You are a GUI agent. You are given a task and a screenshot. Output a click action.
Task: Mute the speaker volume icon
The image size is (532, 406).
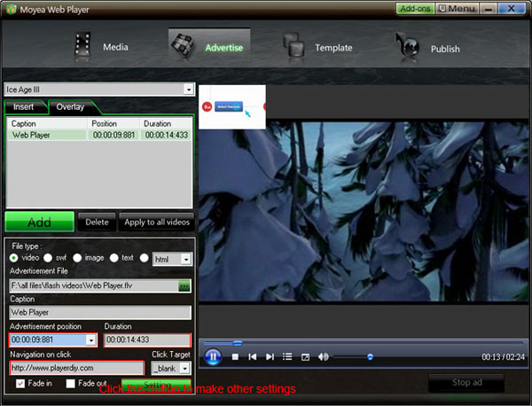pos(323,357)
